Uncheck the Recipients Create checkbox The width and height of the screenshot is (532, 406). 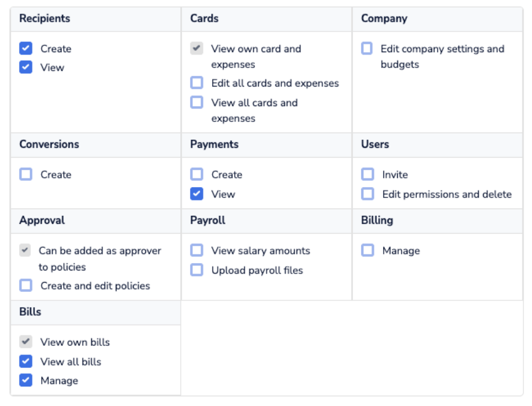(x=26, y=48)
